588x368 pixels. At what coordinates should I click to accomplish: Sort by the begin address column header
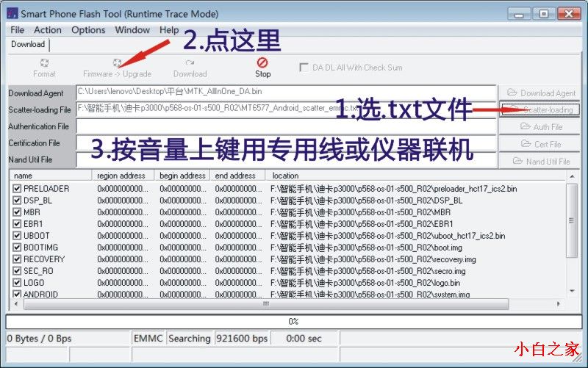pyautogui.click(x=182, y=176)
